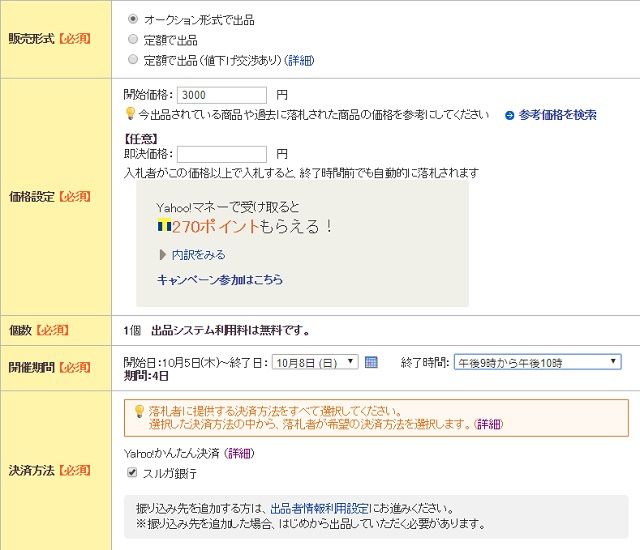Open 詳細 link beside Yahoo!かんたん決済
640x550 pixels.
click(x=240, y=453)
